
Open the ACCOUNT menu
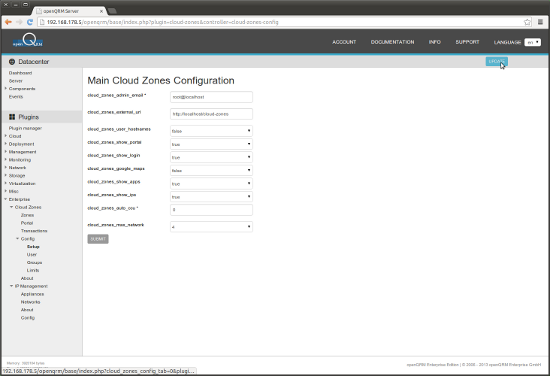(x=344, y=42)
